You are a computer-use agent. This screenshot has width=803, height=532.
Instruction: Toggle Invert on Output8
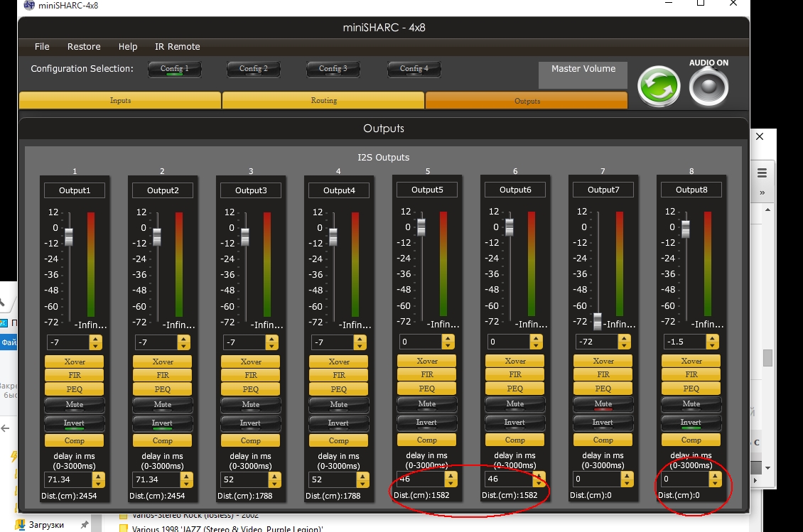[x=691, y=423]
